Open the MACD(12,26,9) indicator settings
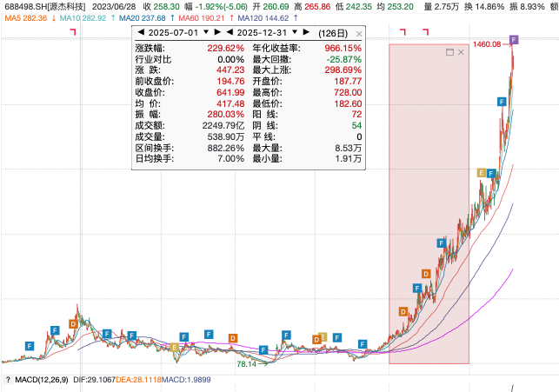559x392 pixels. [43, 381]
